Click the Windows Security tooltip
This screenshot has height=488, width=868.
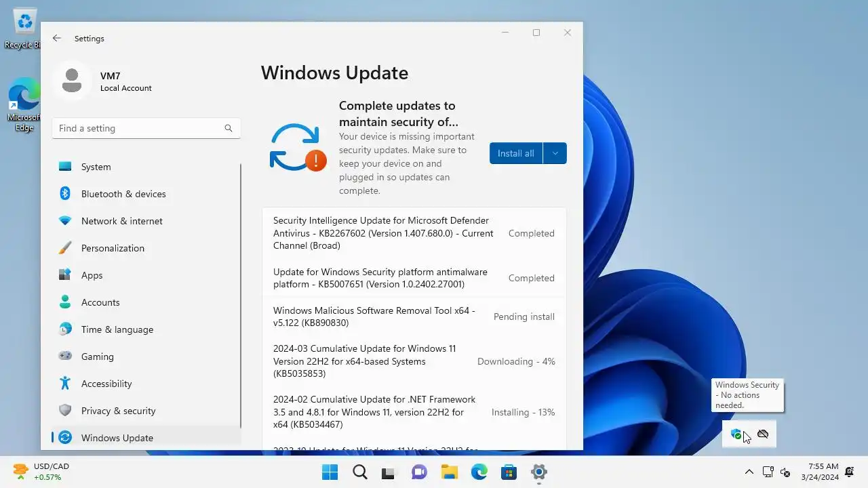[747, 395]
